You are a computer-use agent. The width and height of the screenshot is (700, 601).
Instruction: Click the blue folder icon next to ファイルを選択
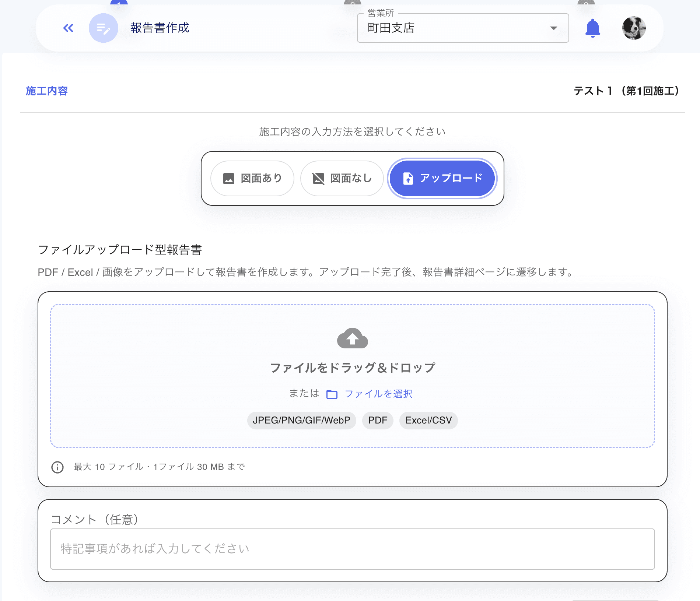click(x=332, y=393)
